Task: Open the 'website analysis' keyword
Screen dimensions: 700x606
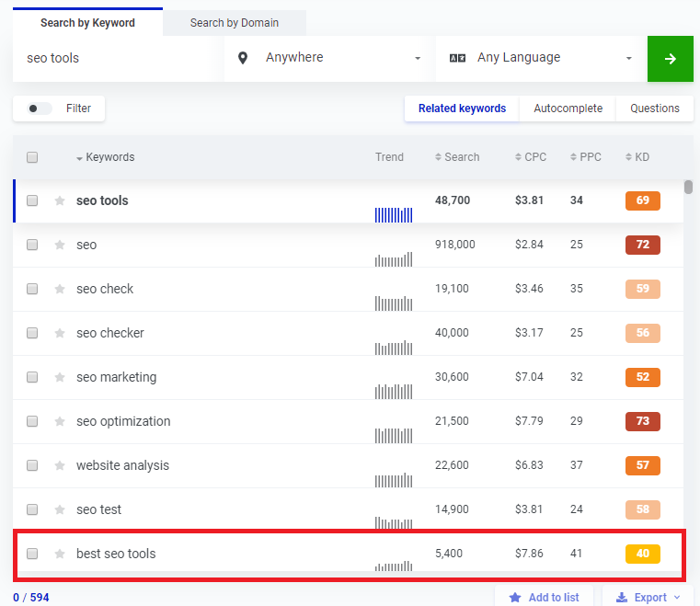Action: 122,465
